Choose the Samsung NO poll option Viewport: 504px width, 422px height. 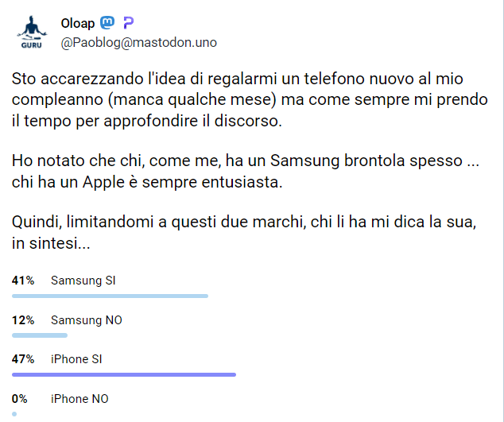pos(86,320)
